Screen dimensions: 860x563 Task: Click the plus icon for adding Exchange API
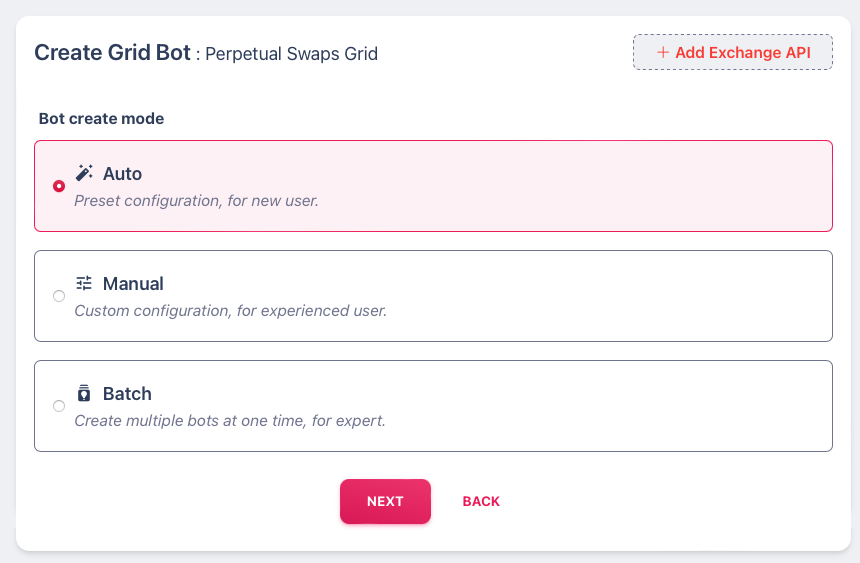(x=662, y=53)
